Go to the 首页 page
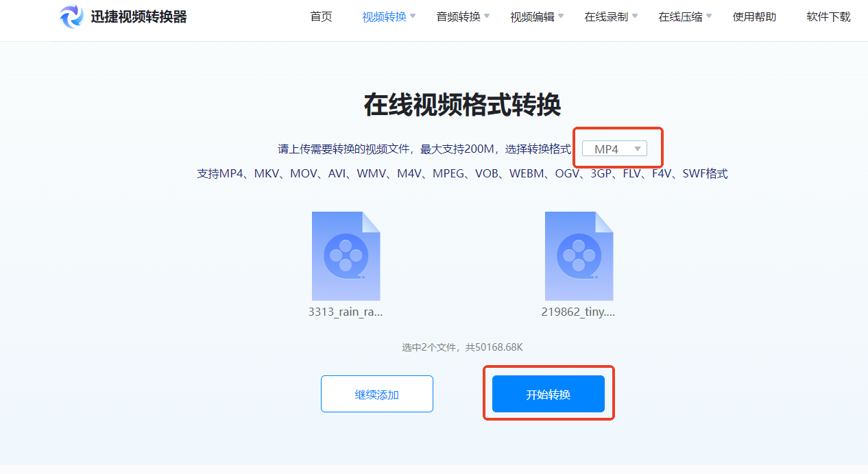 [x=320, y=17]
